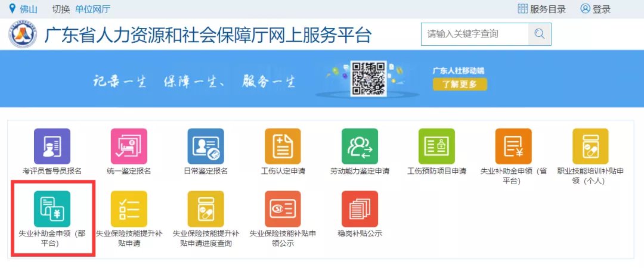
Task: Click the 登录 user avatar icon
Action: (x=586, y=8)
